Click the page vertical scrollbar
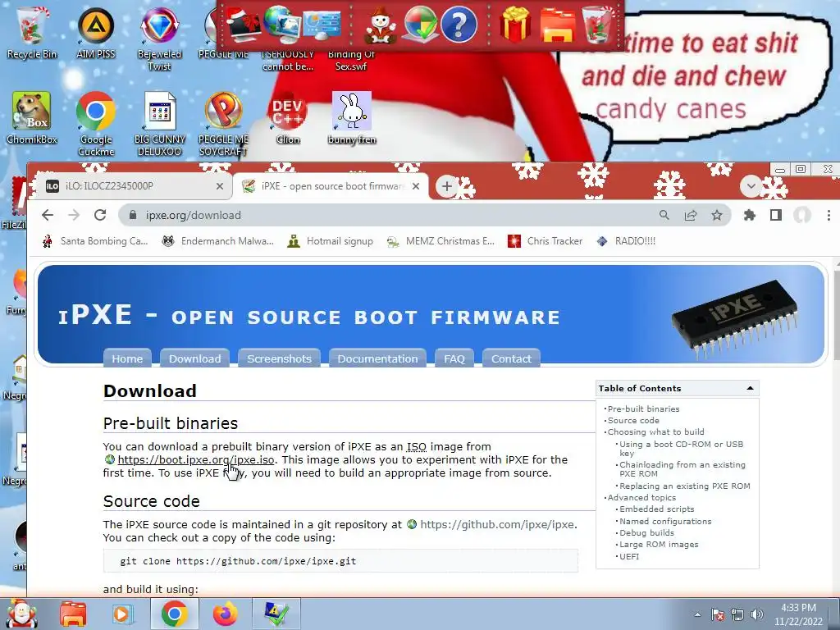 tap(836, 313)
